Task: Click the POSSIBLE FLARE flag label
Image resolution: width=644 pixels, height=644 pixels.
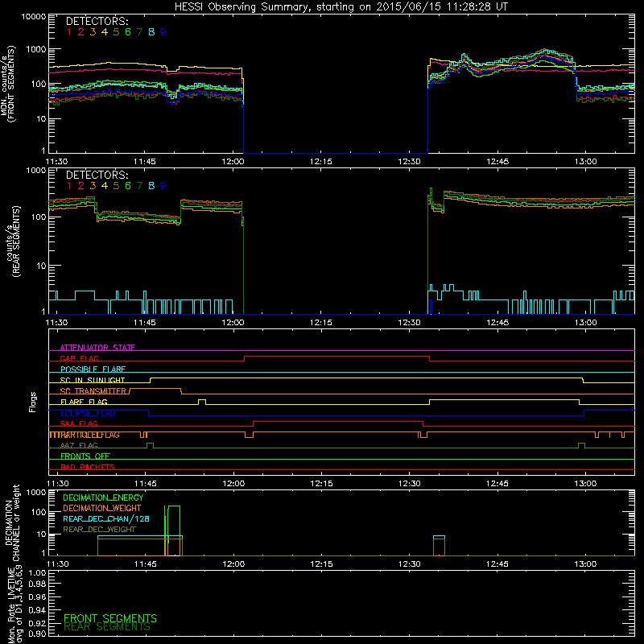Action: (x=93, y=369)
